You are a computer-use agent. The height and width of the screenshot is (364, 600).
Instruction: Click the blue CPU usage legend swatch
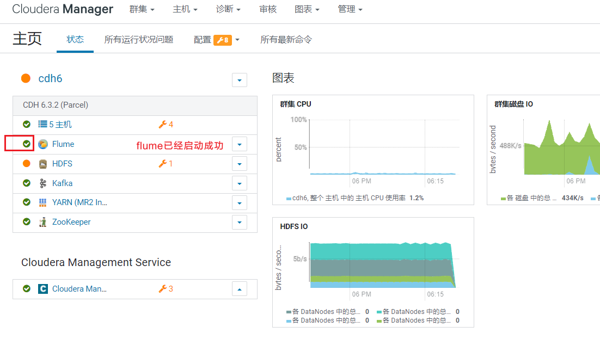pos(289,199)
